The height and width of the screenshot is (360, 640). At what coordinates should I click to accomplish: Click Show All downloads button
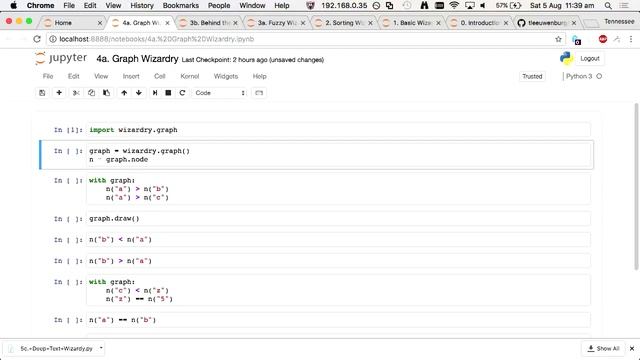pos(603,349)
